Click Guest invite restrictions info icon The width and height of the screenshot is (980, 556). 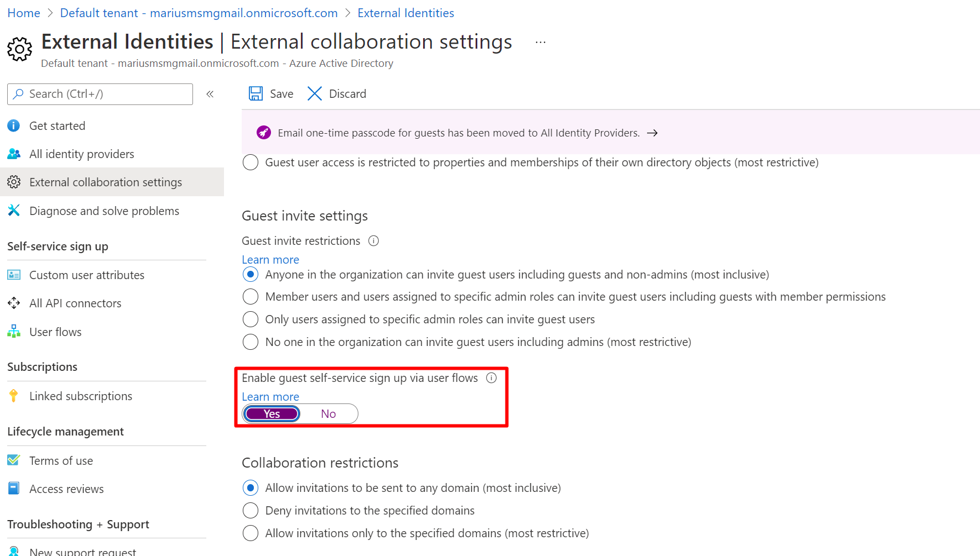[x=374, y=241]
